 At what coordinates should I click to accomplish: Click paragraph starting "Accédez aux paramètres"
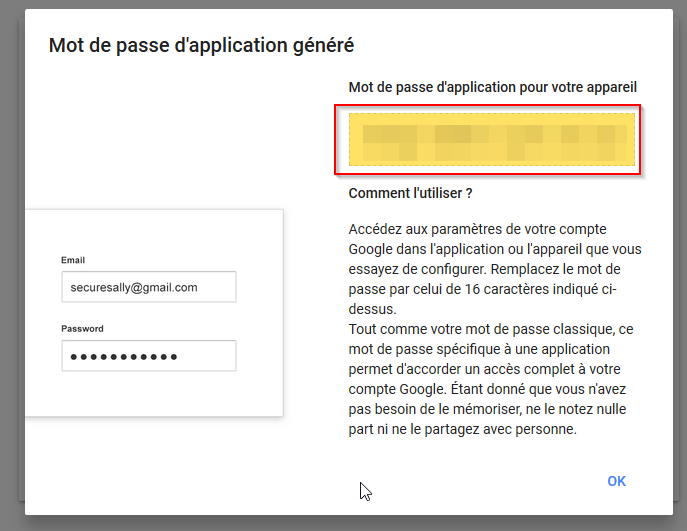coord(495,269)
